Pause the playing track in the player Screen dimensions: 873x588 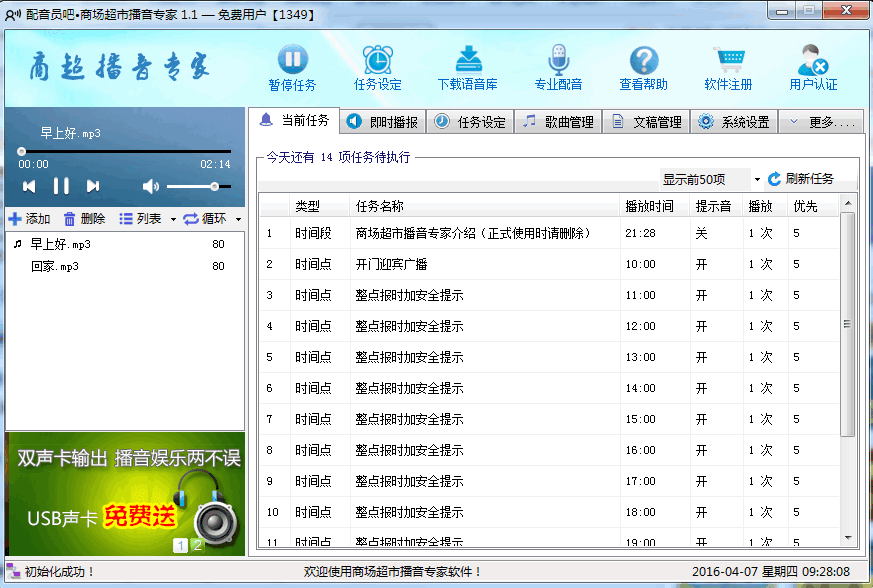[x=61, y=186]
